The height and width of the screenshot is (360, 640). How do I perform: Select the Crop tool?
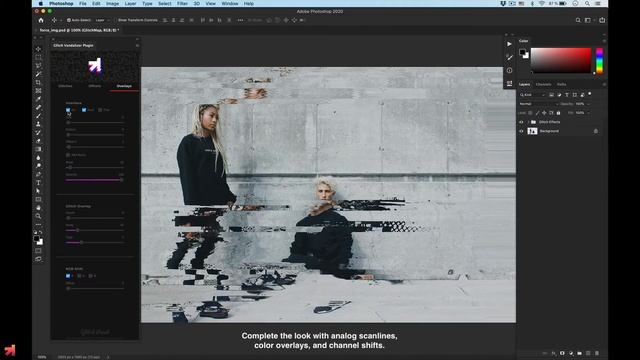point(38,82)
